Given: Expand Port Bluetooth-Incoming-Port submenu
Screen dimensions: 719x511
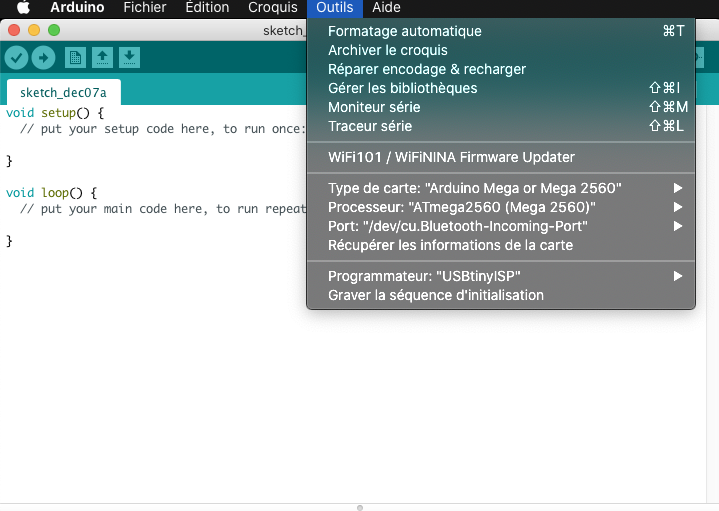Looking at the screenshot, I should [501, 226].
